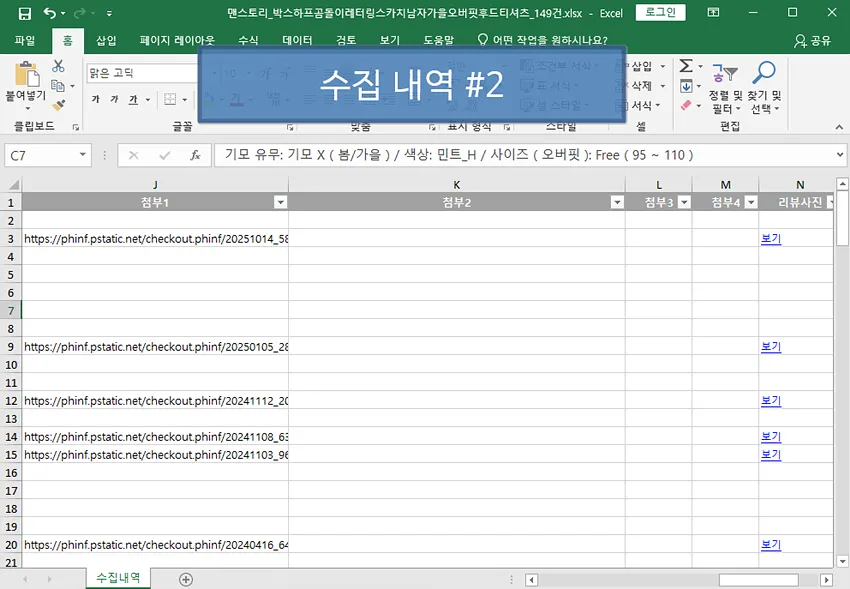The height and width of the screenshot is (589, 850).
Task: Expand the border style dropdown arrow
Action: 183,98
